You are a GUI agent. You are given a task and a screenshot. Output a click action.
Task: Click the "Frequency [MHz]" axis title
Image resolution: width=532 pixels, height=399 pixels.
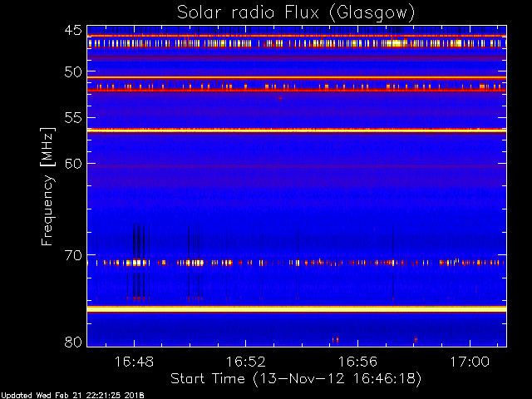click(47, 186)
